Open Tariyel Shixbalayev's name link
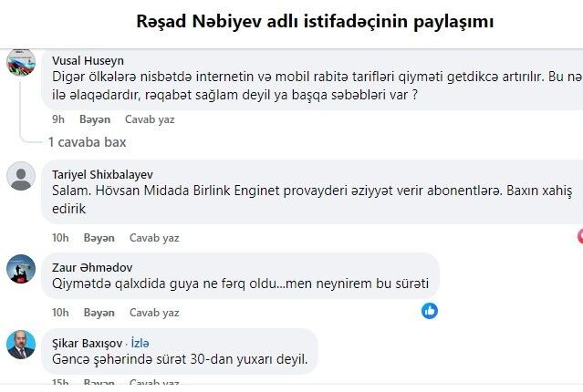Viewport: 583px width, 392px height. tap(102, 175)
